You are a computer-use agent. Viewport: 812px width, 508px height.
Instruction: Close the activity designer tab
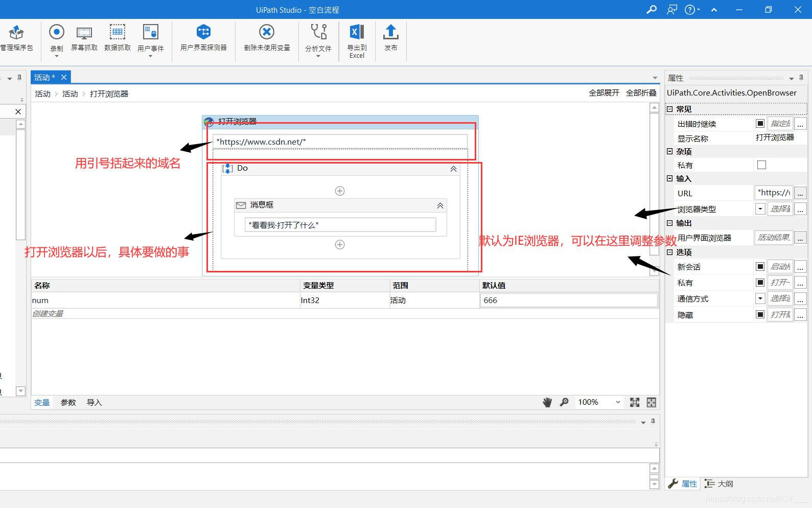64,77
